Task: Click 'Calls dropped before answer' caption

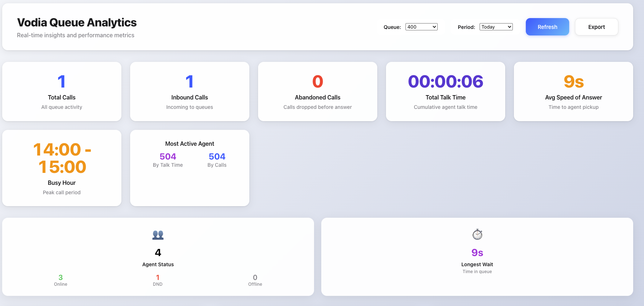Action: click(318, 107)
